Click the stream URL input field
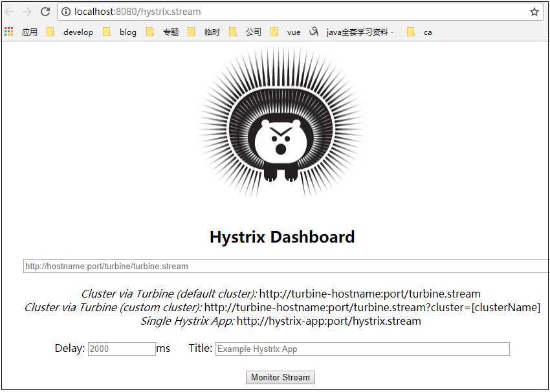The height and width of the screenshot is (392, 550). click(x=286, y=266)
